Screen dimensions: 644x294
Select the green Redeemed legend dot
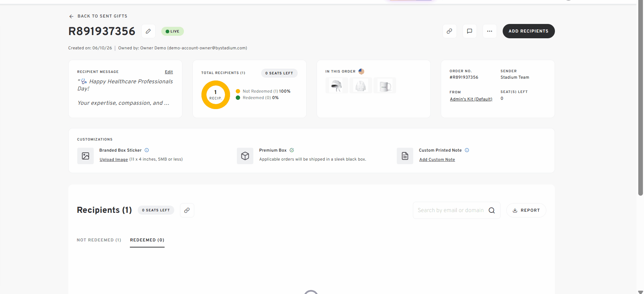[x=238, y=98]
